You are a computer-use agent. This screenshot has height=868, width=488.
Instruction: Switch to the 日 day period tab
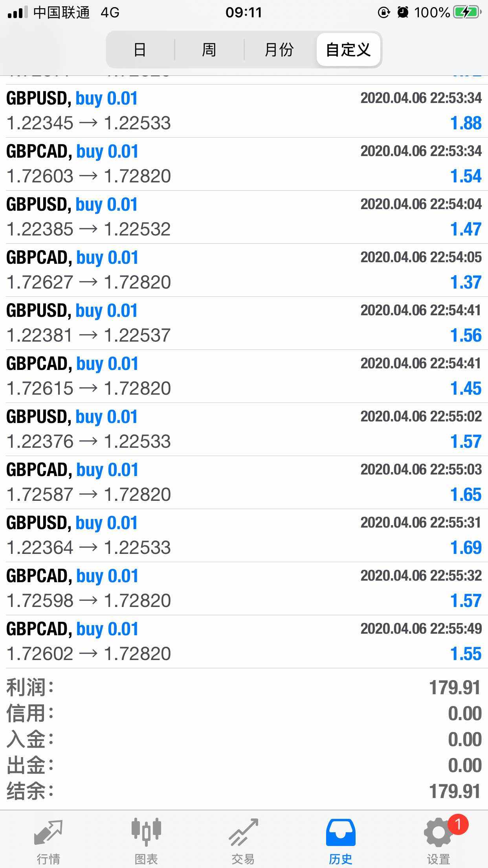tap(140, 50)
